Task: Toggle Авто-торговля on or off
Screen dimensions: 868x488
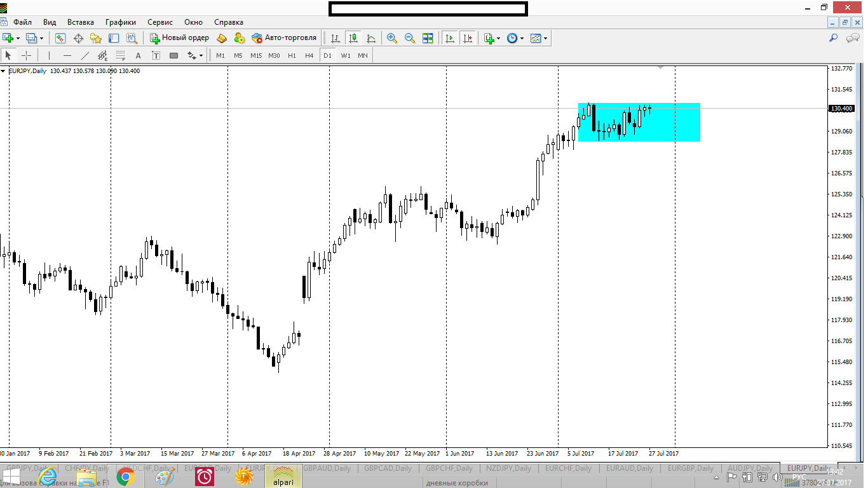Action: pyautogui.click(x=284, y=38)
